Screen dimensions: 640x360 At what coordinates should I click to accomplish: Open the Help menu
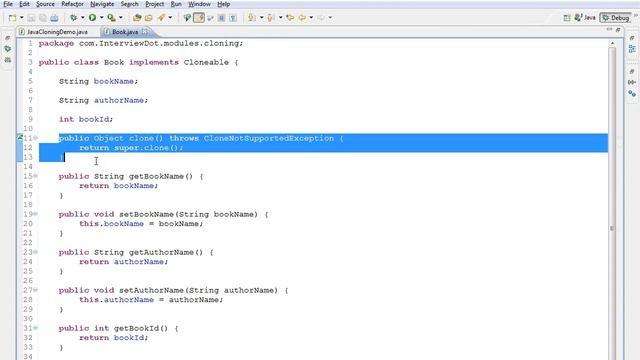[x=223, y=4]
